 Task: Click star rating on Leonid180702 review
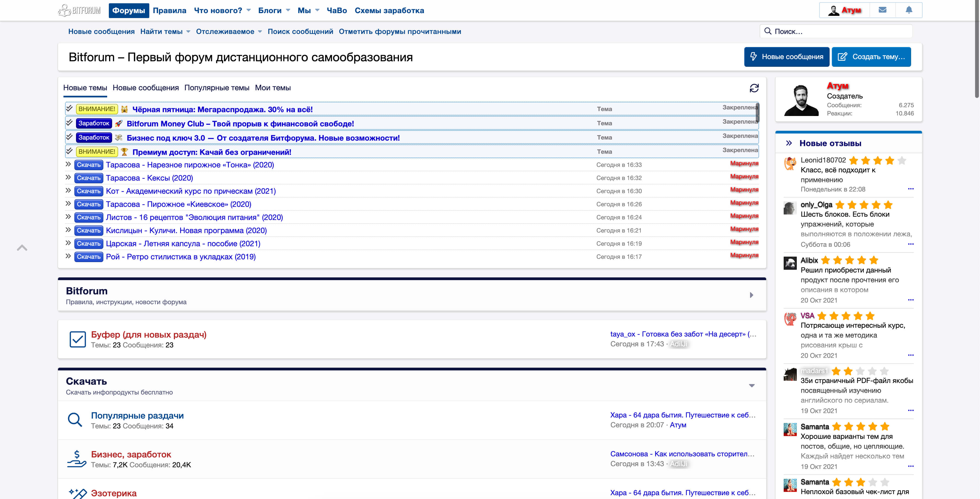point(877,161)
